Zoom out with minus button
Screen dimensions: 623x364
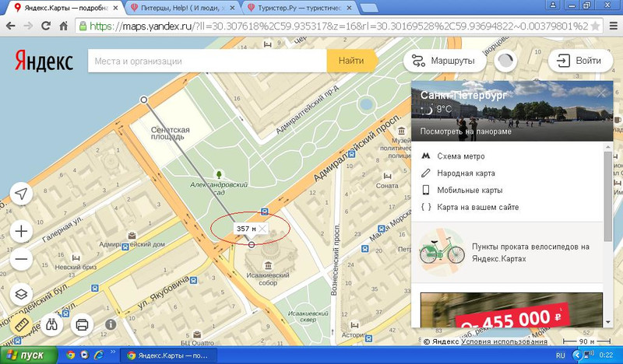click(x=21, y=259)
